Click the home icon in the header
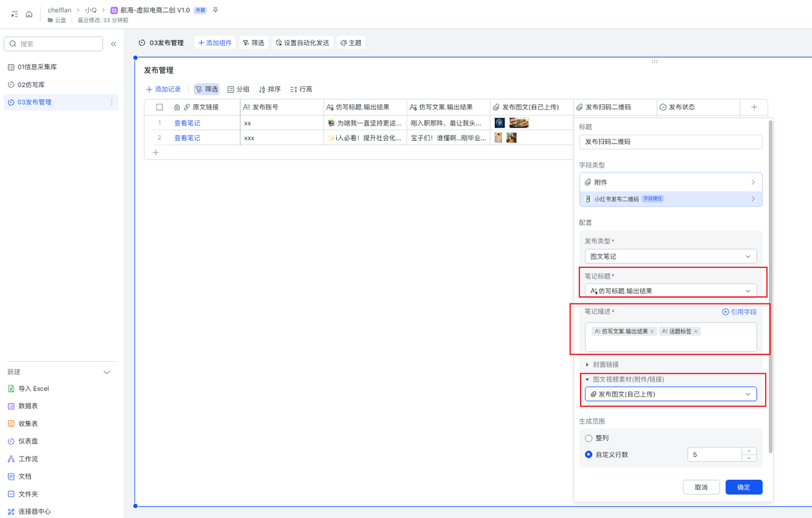This screenshot has height=518, width=812. click(29, 15)
